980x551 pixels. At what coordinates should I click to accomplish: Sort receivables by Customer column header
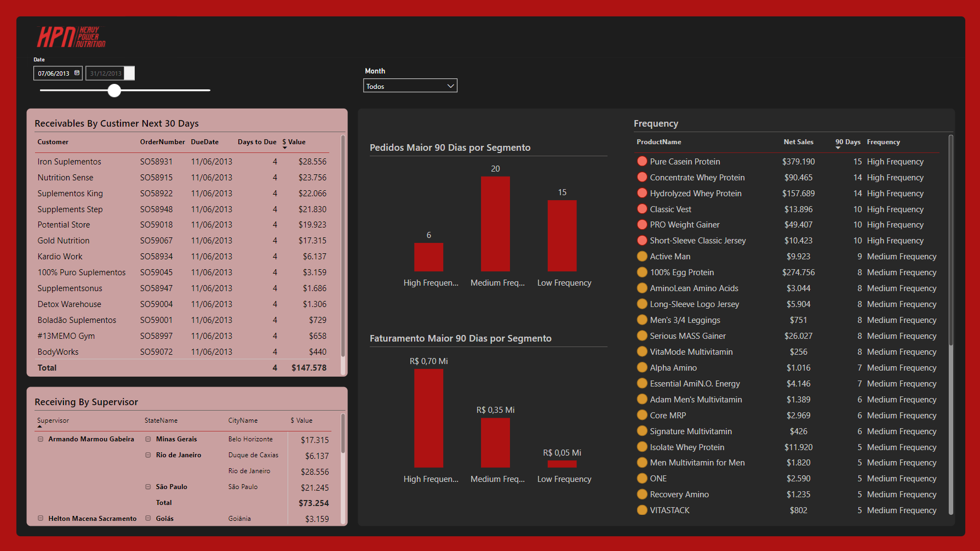click(53, 142)
